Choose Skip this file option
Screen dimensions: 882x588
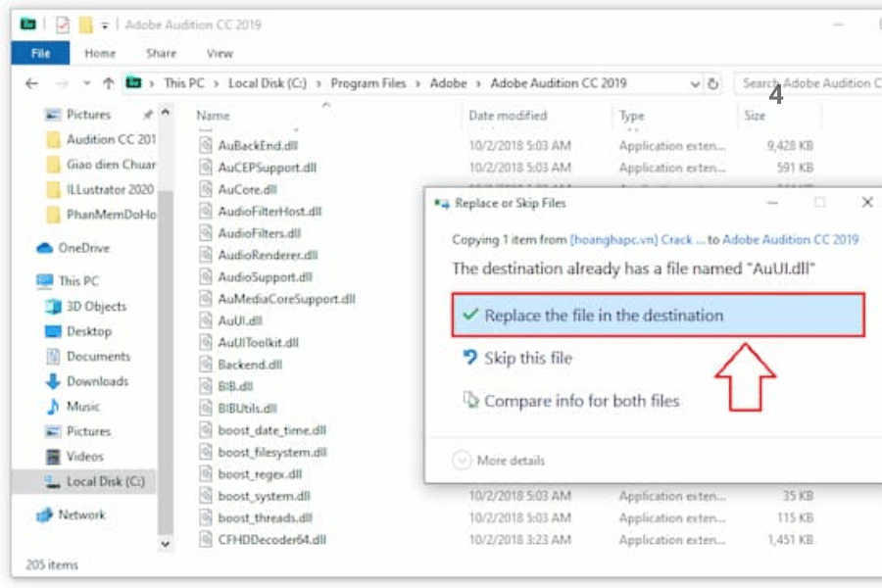[527, 359]
